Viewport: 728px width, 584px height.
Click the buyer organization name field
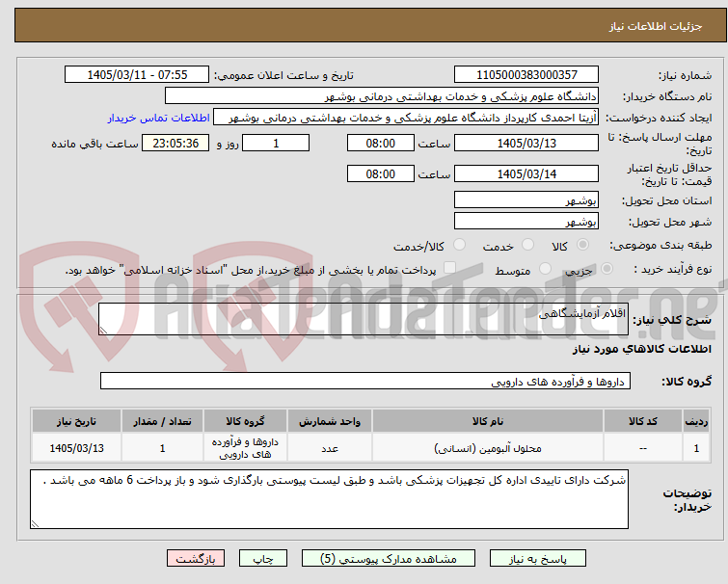coord(382,96)
